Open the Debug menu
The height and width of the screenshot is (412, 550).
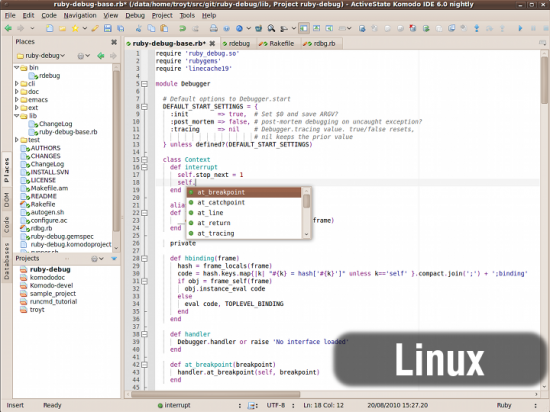tap(135, 15)
